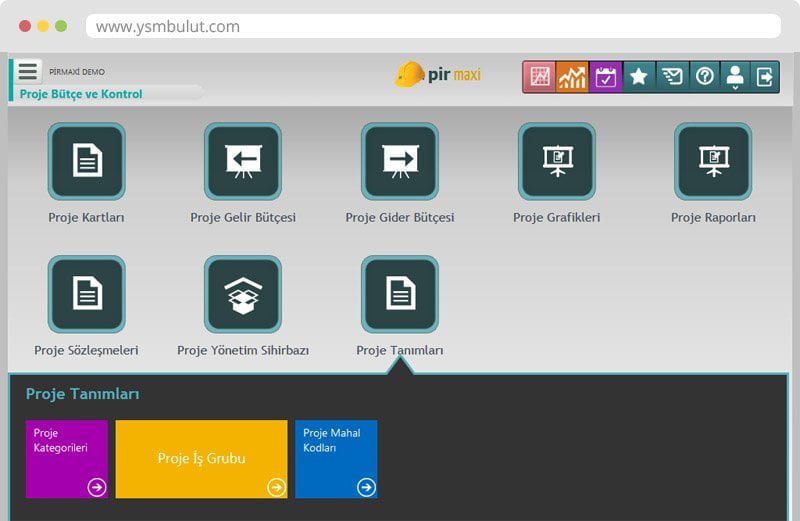Click the arrow on Proje İş Grubu tile
This screenshot has width=800, height=521.
pyautogui.click(x=276, y=487)
